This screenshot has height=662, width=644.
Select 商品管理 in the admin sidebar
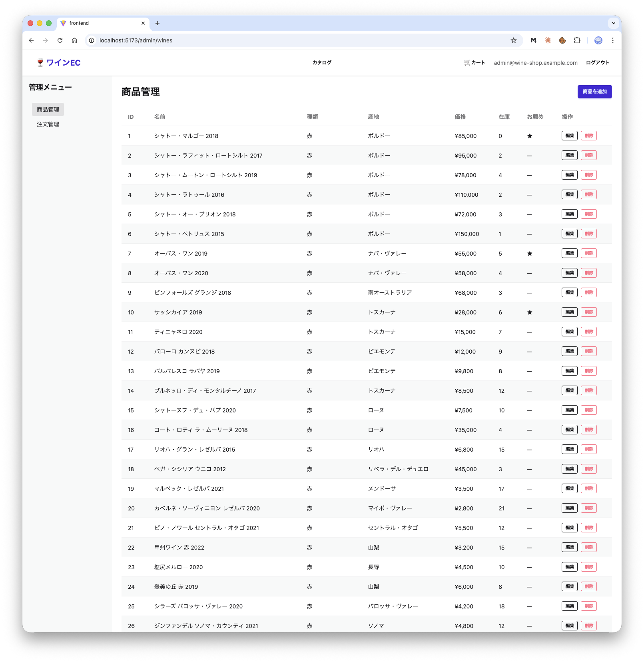48,110
